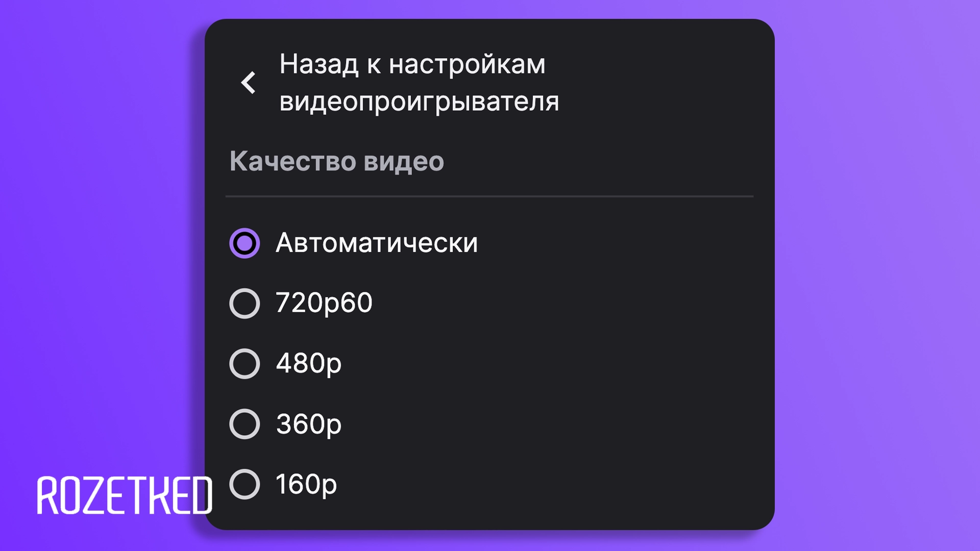Click the empty 160p radio circle

(x=246, y=484)
